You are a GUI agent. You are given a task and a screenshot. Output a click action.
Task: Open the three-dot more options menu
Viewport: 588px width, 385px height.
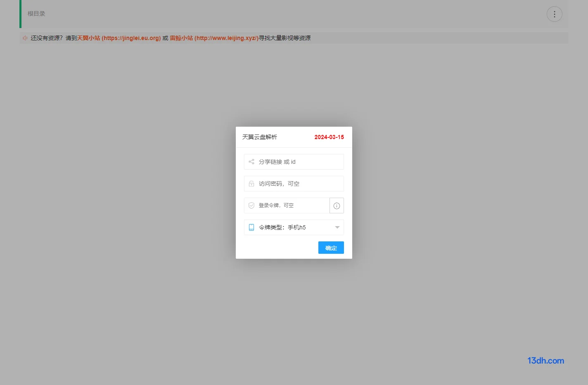(554, 14)
